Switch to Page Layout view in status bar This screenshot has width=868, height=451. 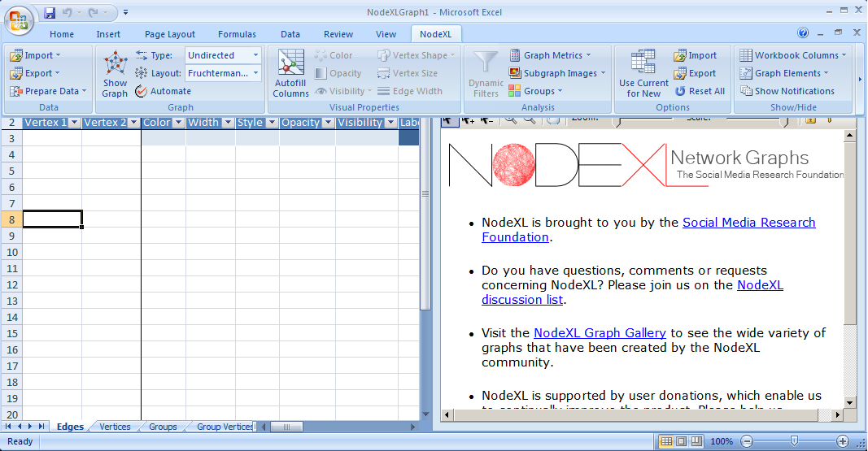[682, 441]
